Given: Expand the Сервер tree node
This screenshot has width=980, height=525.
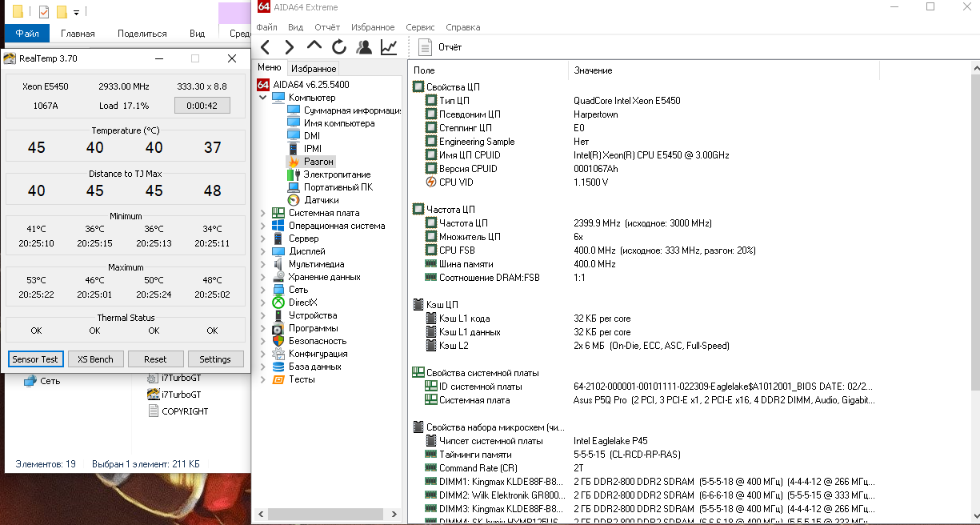Looking at the screenshot, I should pos(262,238).
